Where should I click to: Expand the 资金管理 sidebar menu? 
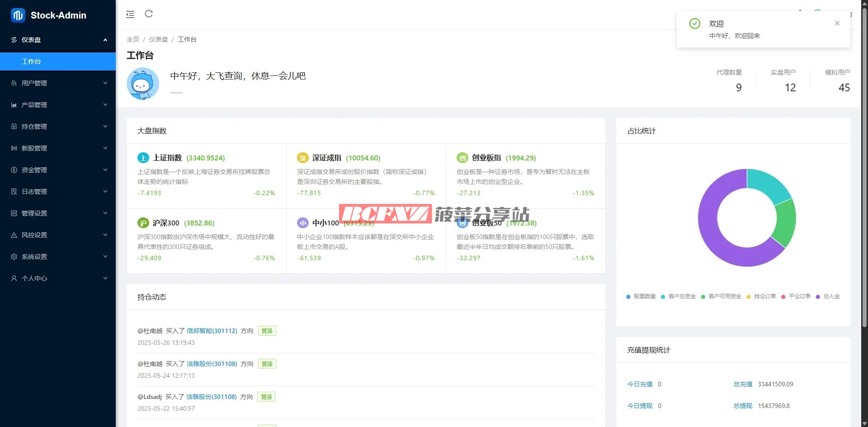[58, 170]
